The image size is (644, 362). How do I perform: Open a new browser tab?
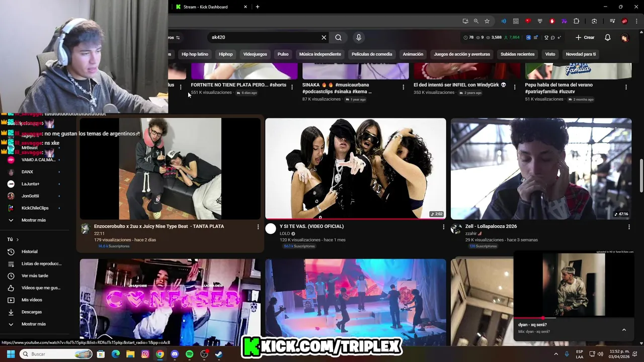pyautogui.click(x=258, y=7)
